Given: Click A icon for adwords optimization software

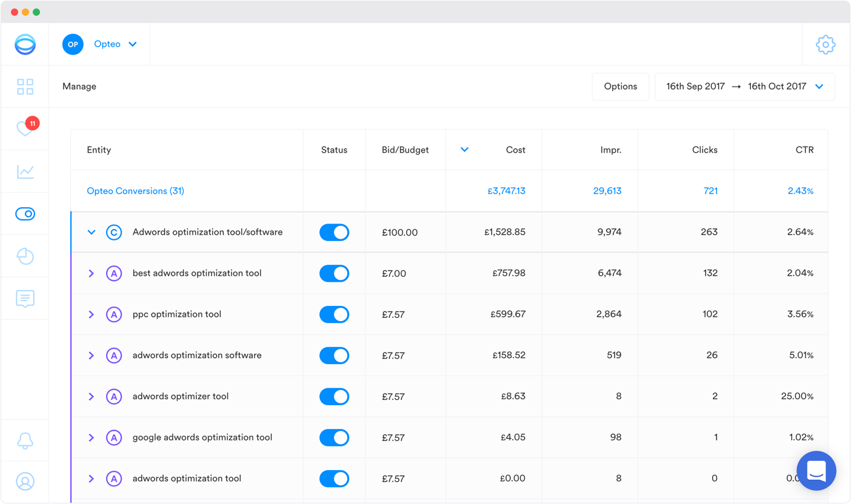Looking at the screenshot, I should coord(114,356).
